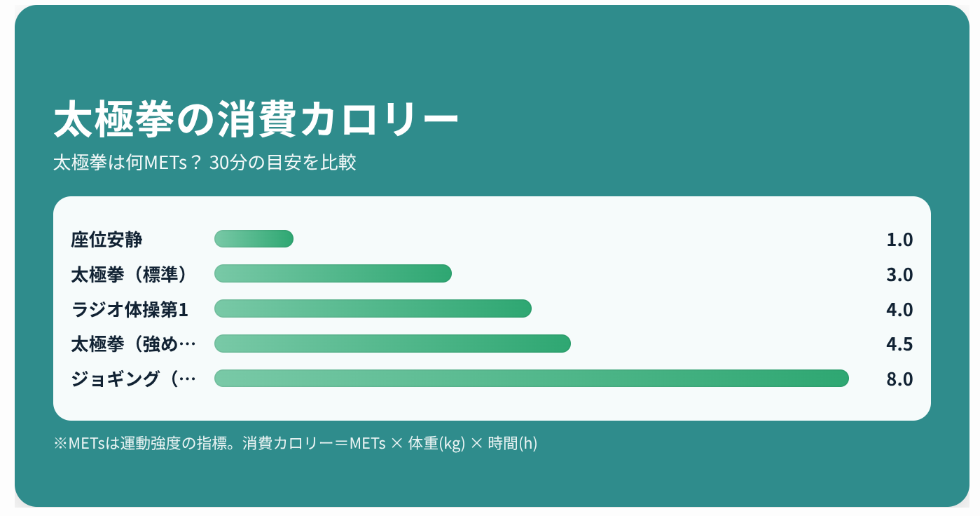The width and height of the screenshot is (980, 516).
Task: Click the 4.0 METs value
Action: pos(899,309)
